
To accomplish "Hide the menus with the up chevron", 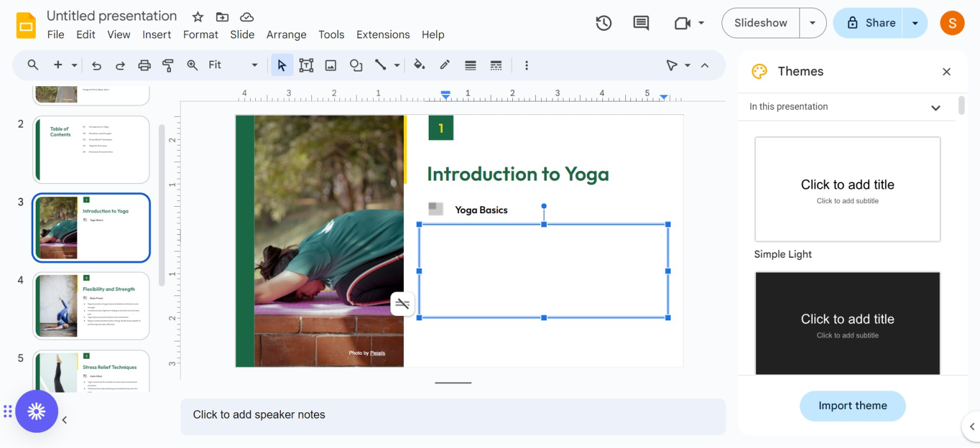I will 705,65.
